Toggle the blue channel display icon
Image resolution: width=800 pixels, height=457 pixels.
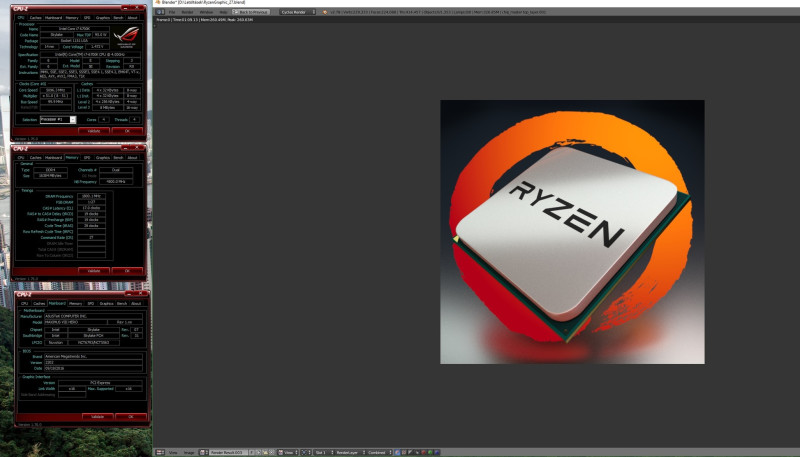tap(436, 452)
